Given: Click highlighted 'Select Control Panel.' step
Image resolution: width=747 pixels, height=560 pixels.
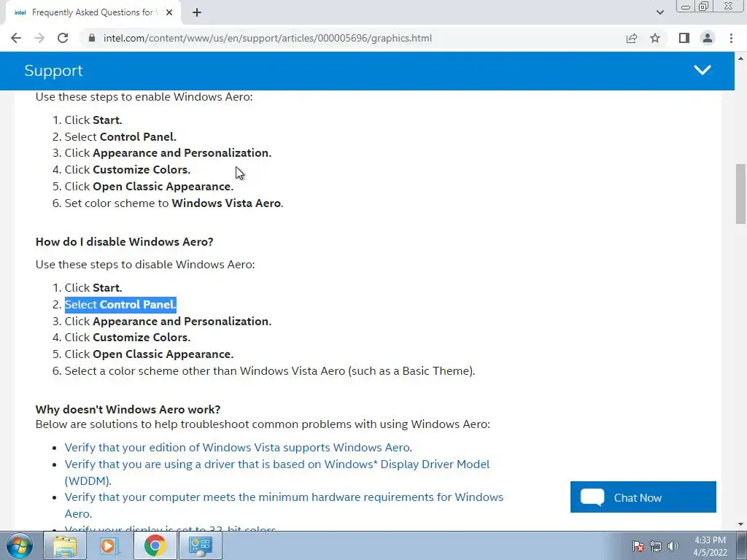Looking at the screenshot, I should 120,304.
